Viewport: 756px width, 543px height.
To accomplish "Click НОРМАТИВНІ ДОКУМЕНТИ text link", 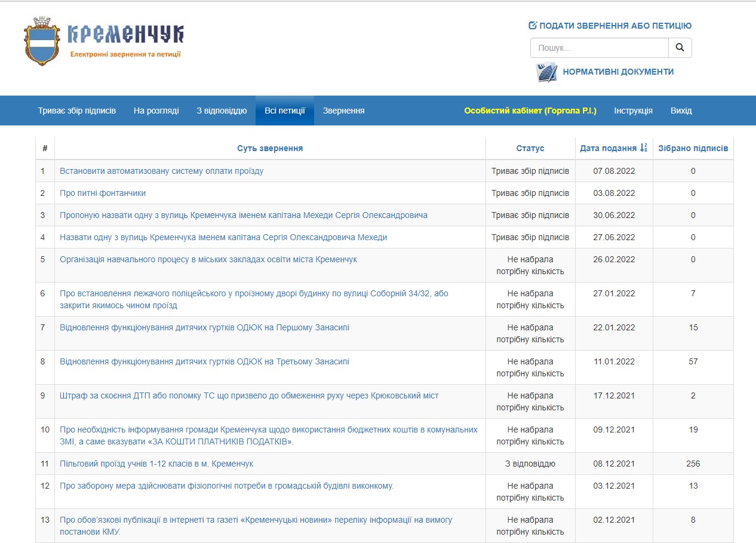I will [618, 72].
